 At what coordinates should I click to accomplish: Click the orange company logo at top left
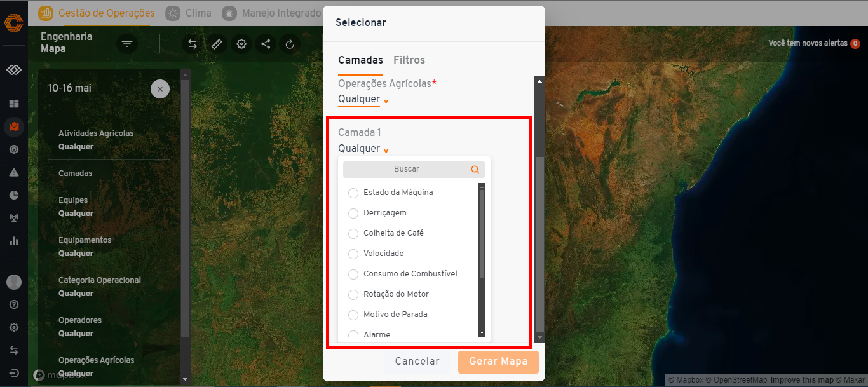point(13,22)
